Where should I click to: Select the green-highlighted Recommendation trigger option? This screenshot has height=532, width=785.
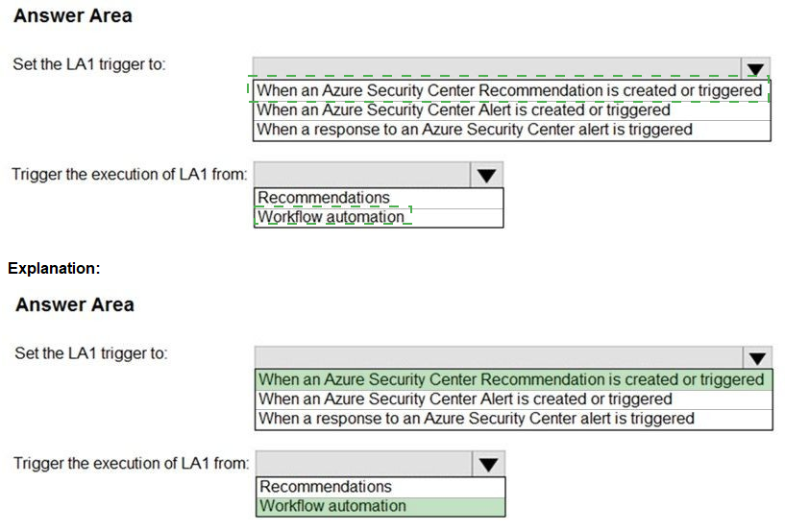tap(512, 379)
